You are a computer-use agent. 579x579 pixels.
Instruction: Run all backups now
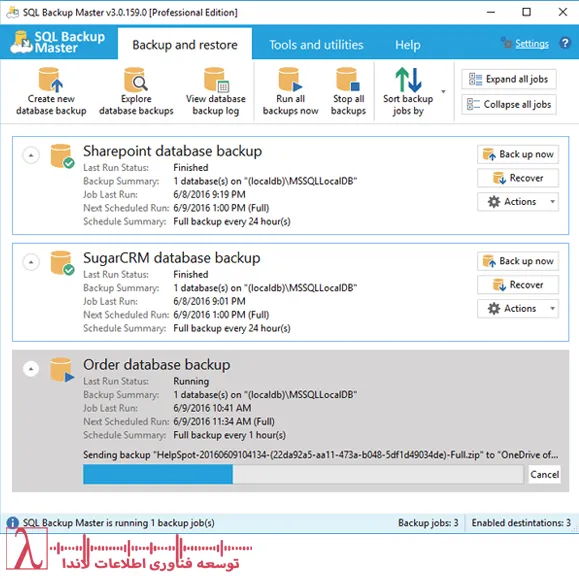(290, 91)
